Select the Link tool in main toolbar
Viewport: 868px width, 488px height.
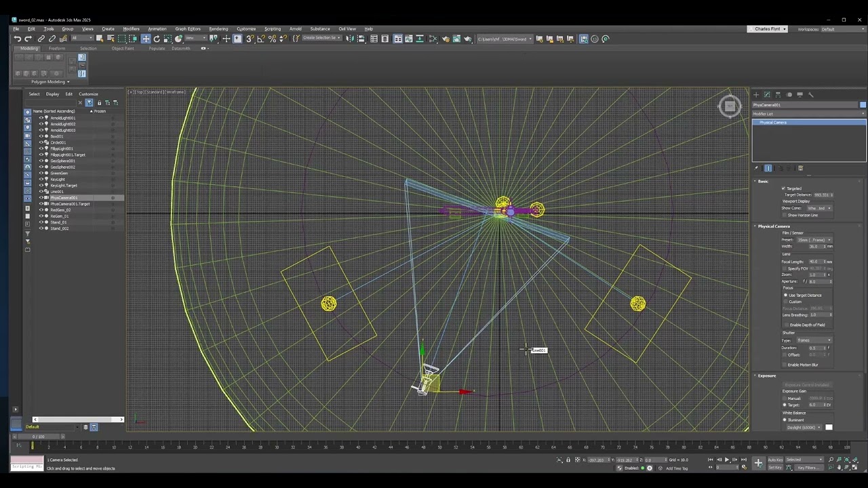click(41, 39)
